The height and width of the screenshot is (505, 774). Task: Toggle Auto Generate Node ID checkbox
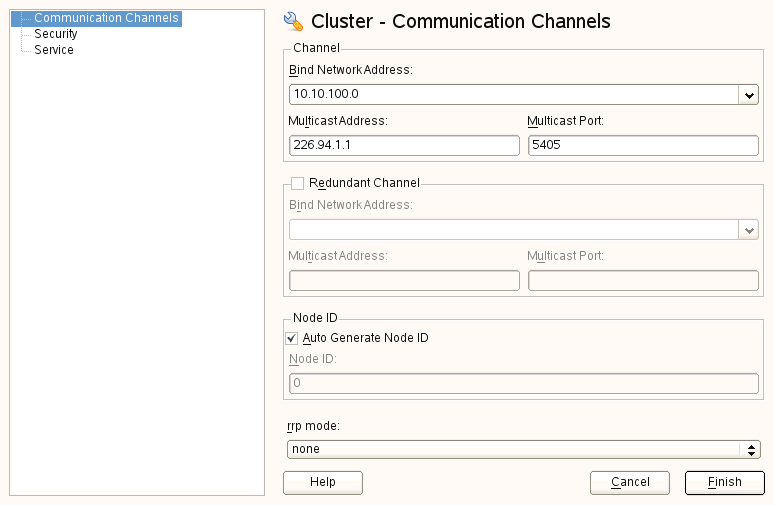[x=292, y=338]
